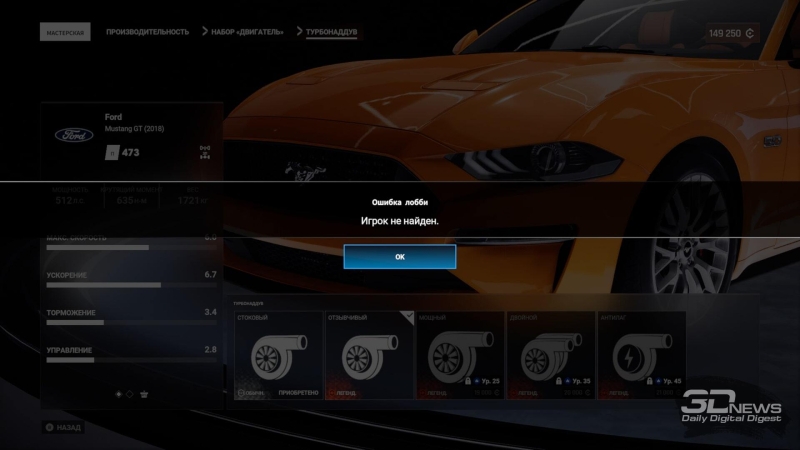
Task: Select the Турбонаддув breadcrumb item
Action: pyautogui.click(x=333, y=32)
